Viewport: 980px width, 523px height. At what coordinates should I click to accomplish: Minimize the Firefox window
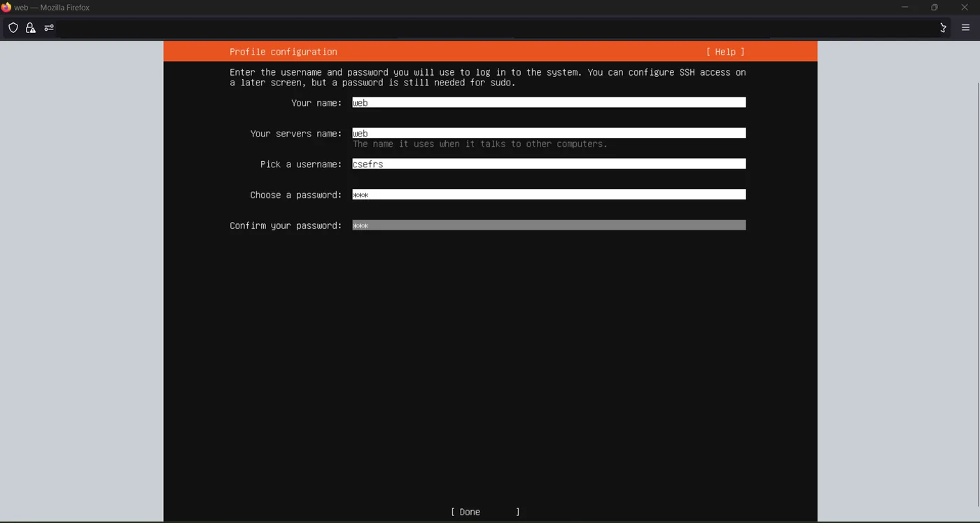pyautogui.click(x=904, y=8)
